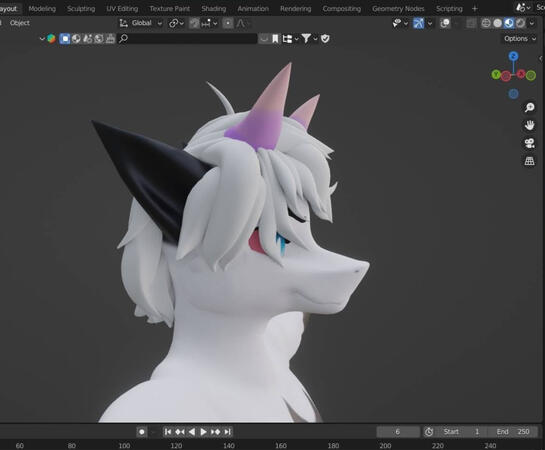Open the Geometry Nodes workspace tab

[398, 9]
